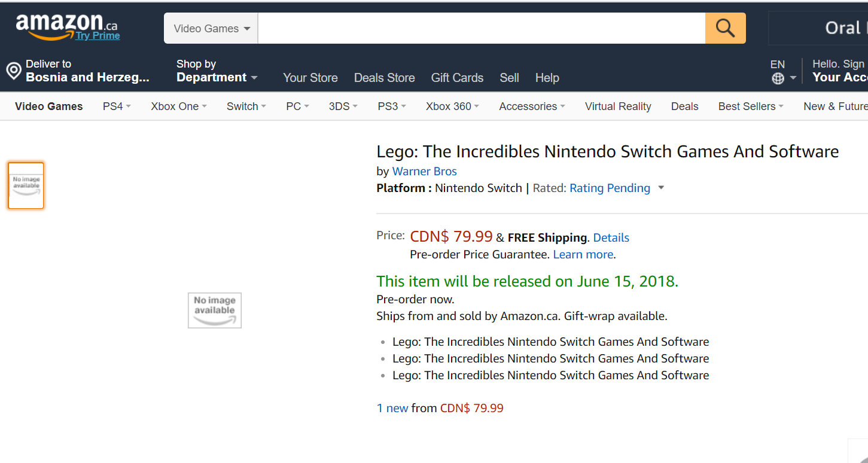
Task: Open the Gift Cards page
Action: coord(457,78)
